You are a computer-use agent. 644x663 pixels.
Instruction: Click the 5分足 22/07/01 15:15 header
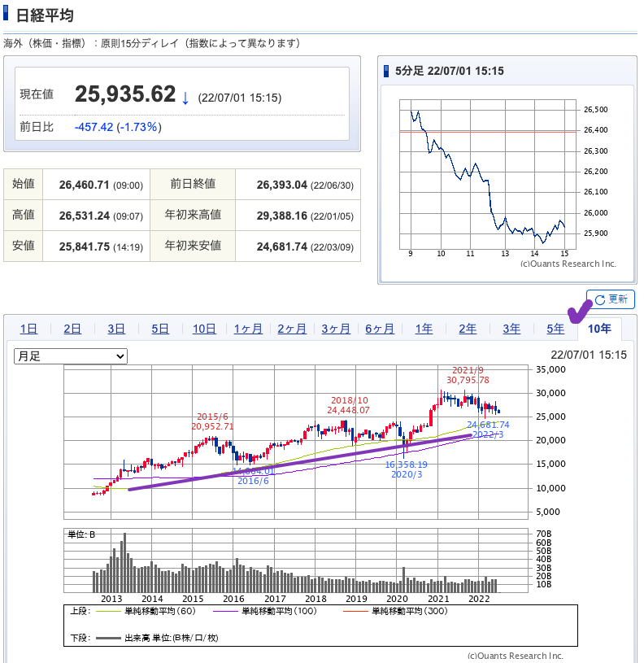(449, 71)
